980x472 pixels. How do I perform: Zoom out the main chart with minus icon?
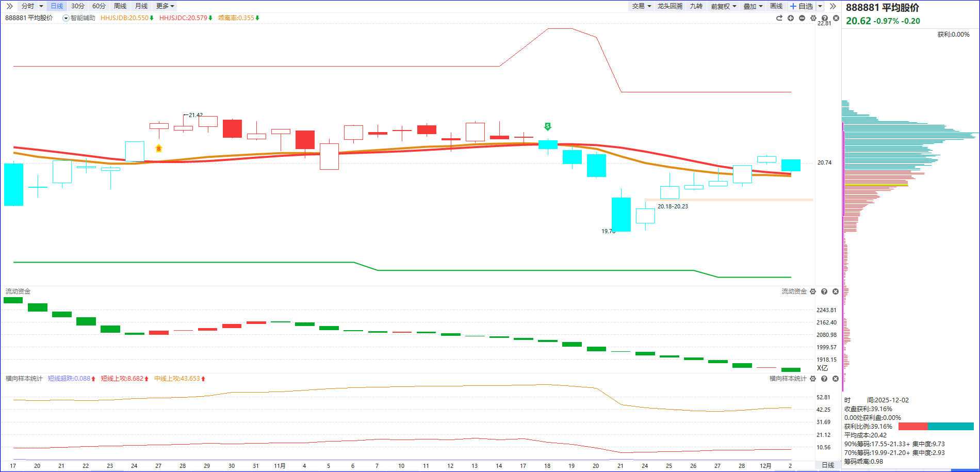(x=802, y=18)
